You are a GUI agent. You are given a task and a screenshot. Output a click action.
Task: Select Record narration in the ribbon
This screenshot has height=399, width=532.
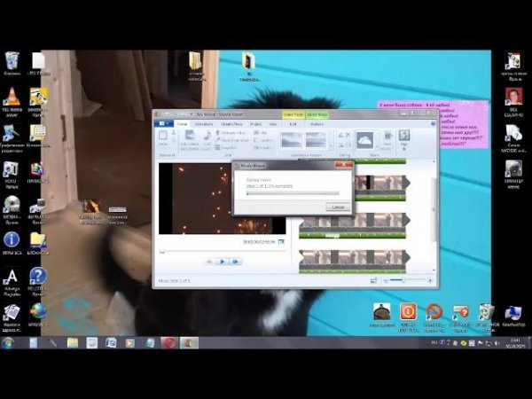tap(232, 140)
